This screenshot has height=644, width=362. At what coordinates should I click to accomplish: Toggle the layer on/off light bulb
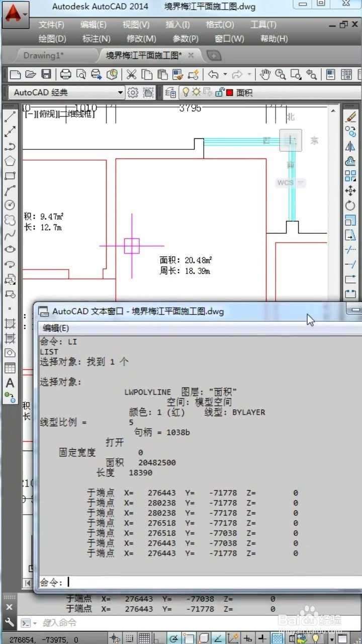pos(185,92)
